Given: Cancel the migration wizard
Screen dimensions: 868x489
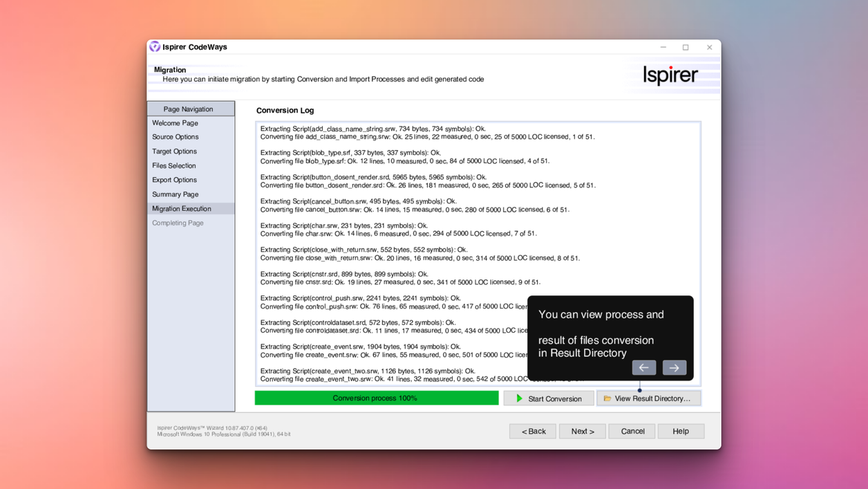Looking at the screenshot, I should point(632,431).
